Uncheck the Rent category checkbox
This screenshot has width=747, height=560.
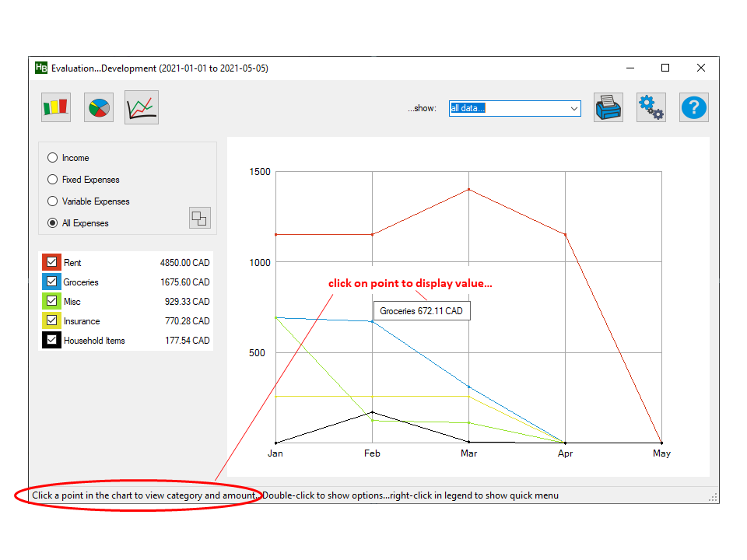pyautogui.click(x=52, y=263)
